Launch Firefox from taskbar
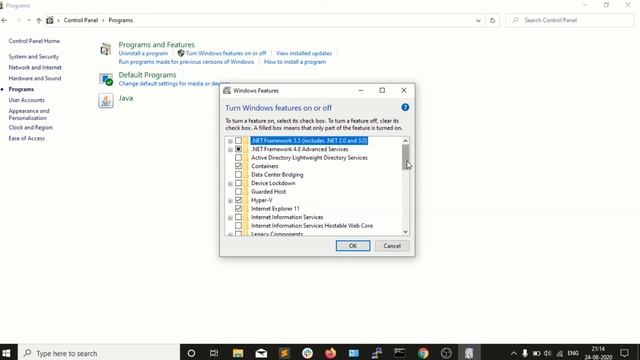The width and height of the screenshot is (640, 360). (331, 353)
